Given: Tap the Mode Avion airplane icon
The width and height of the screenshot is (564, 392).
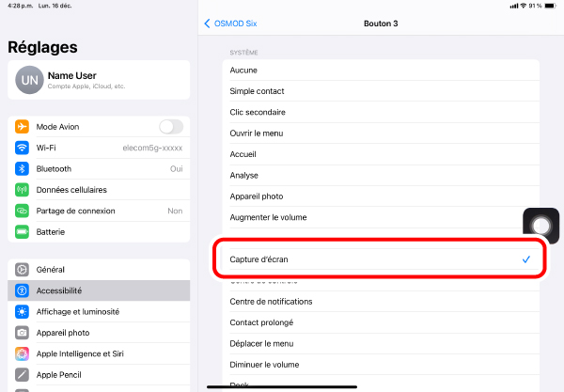Looking at the screenshot, I should coord(23,127).
